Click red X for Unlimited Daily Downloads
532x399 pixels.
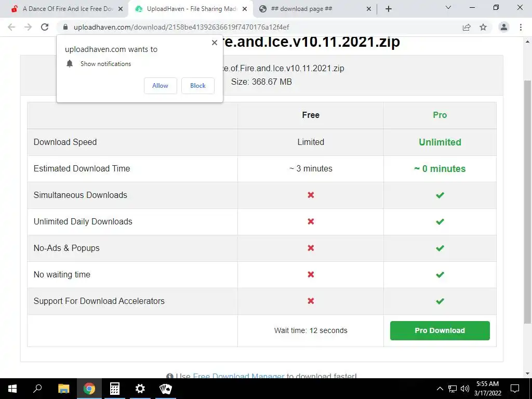pyautogui.click(x=311, y=221)
